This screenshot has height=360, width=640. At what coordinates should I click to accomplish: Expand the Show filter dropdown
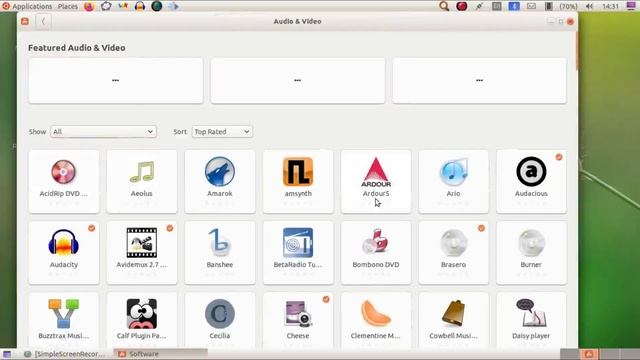(x=103, y=131)
